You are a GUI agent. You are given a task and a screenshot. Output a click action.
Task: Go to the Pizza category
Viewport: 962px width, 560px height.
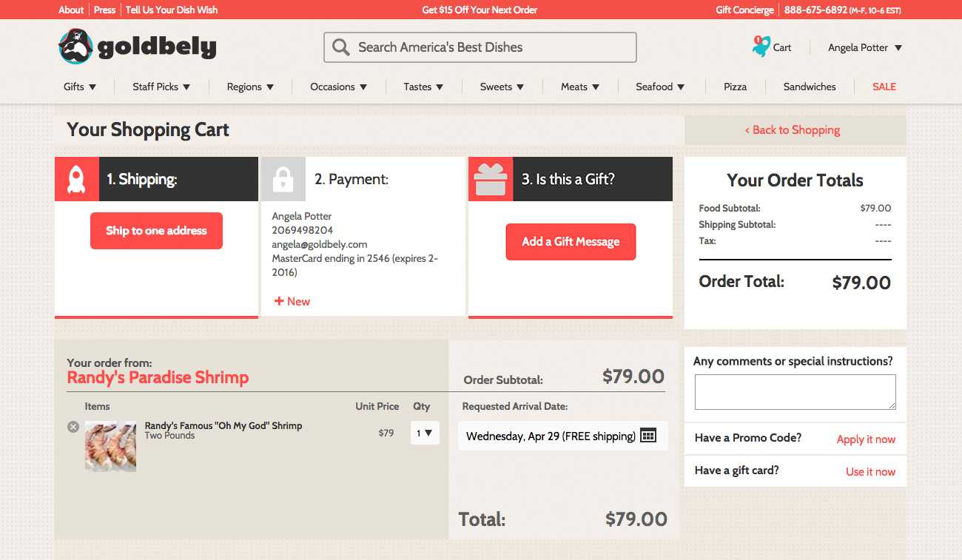click(x=735, y=87)
